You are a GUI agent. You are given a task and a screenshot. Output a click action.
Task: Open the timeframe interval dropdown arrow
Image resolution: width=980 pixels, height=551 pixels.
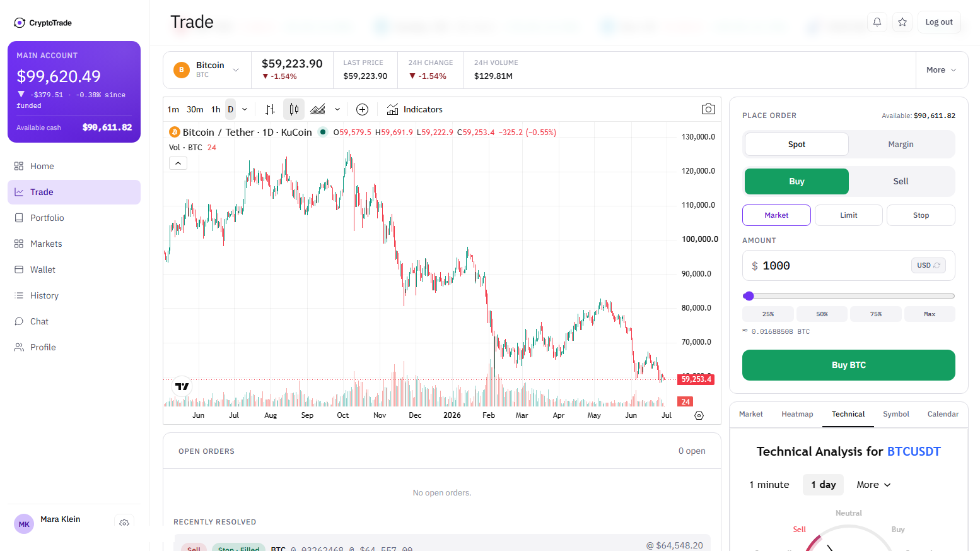(x=245, y=109)
